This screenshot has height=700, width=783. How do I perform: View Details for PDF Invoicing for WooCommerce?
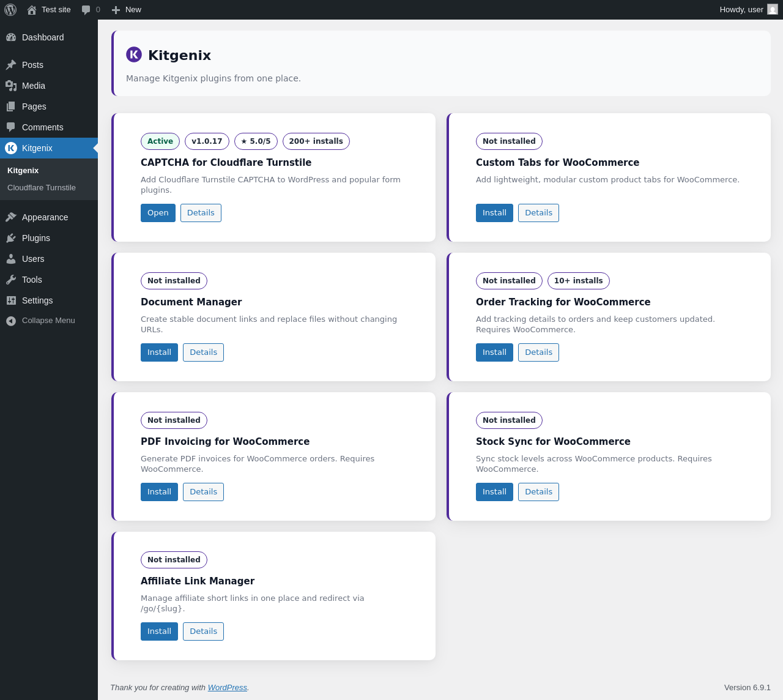click(203, 492)
